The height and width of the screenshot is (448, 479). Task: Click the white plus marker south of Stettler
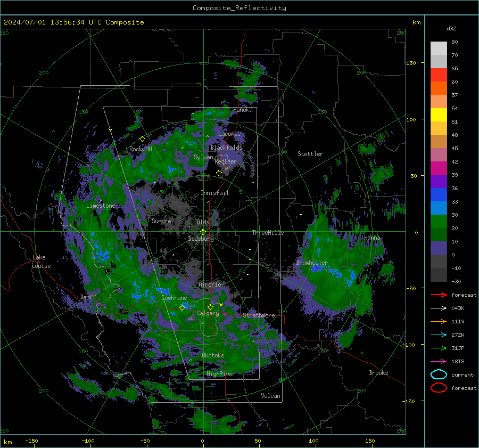301,214
